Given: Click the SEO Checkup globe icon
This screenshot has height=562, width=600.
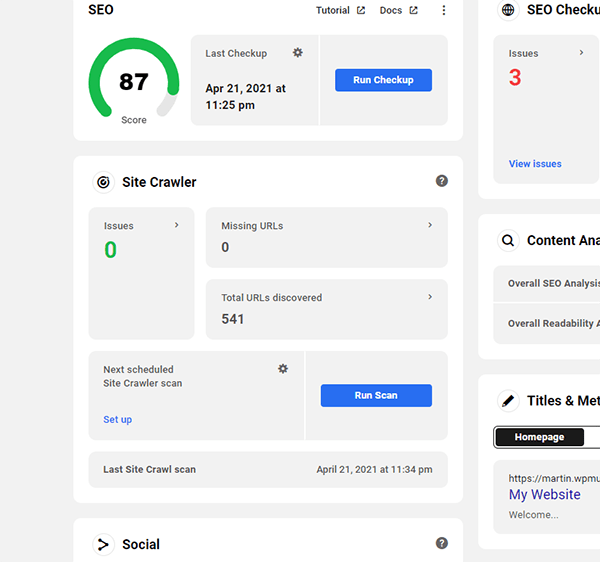Looking at the screenshot, I should coord(508,10).
